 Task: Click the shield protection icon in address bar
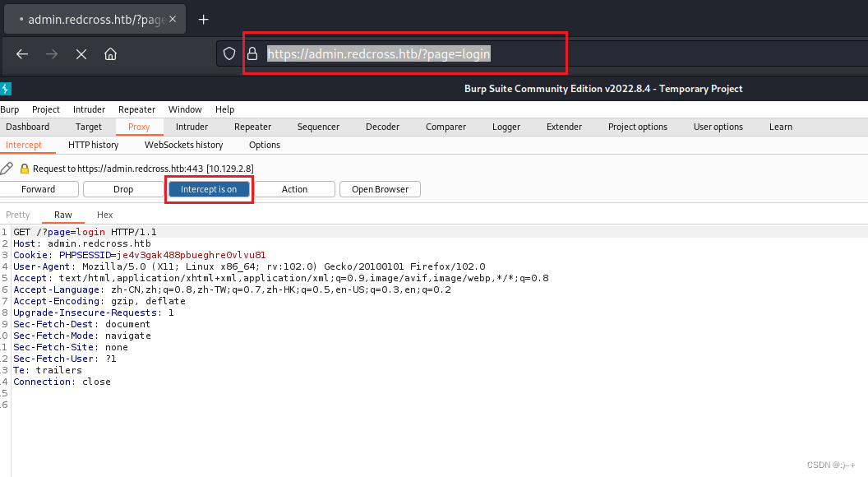pos(229,53)
